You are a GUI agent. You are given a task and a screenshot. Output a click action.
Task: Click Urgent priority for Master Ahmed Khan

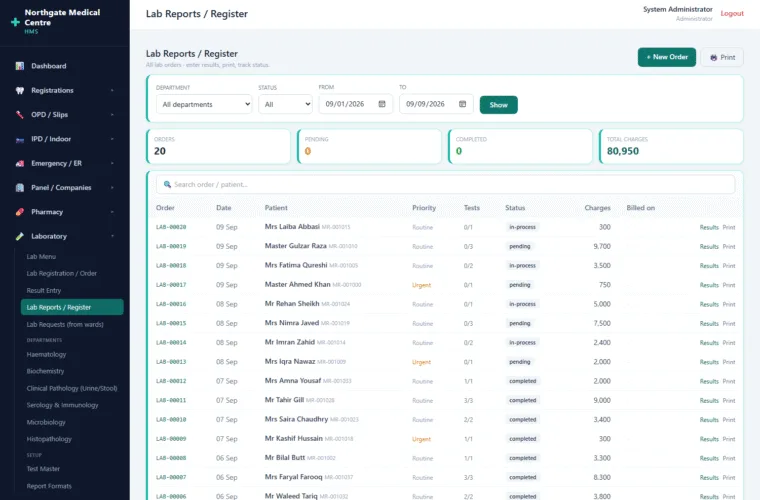(421, 285)
